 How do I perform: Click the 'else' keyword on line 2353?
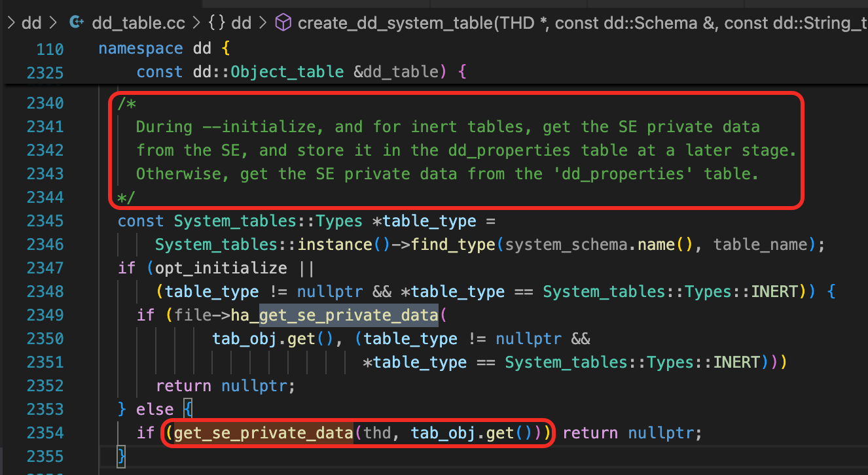[x=154, y=410]
